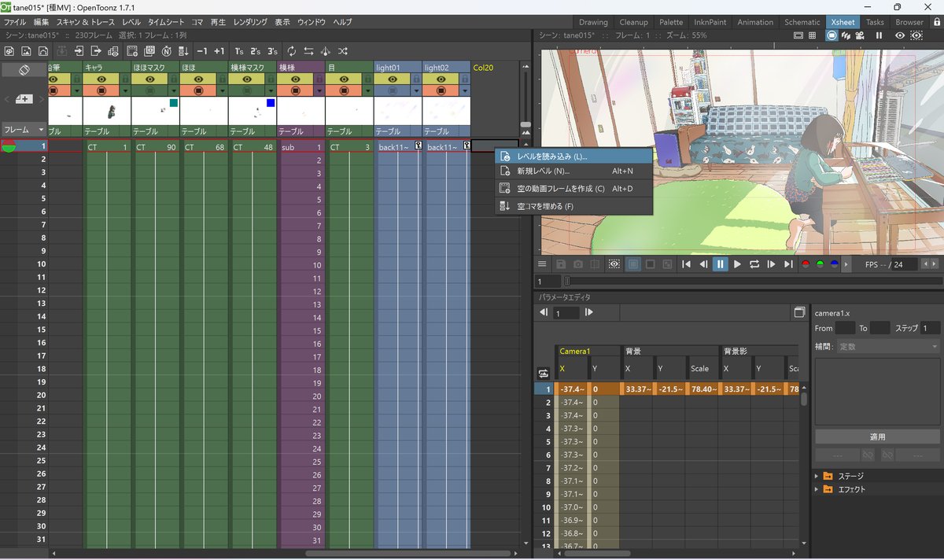The image size is (944, 560).
Task: Expand the ステージ folder tree
Action: [x=817, y=476]
